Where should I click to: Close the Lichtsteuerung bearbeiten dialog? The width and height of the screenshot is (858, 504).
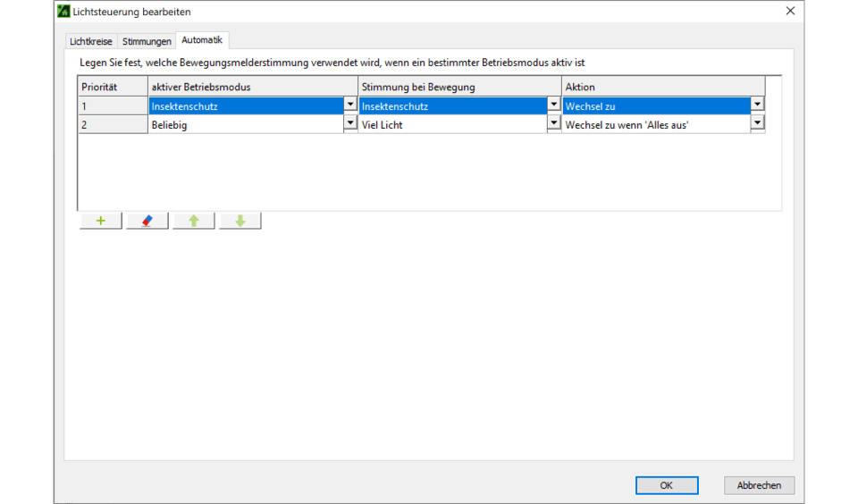click(790, 12)
